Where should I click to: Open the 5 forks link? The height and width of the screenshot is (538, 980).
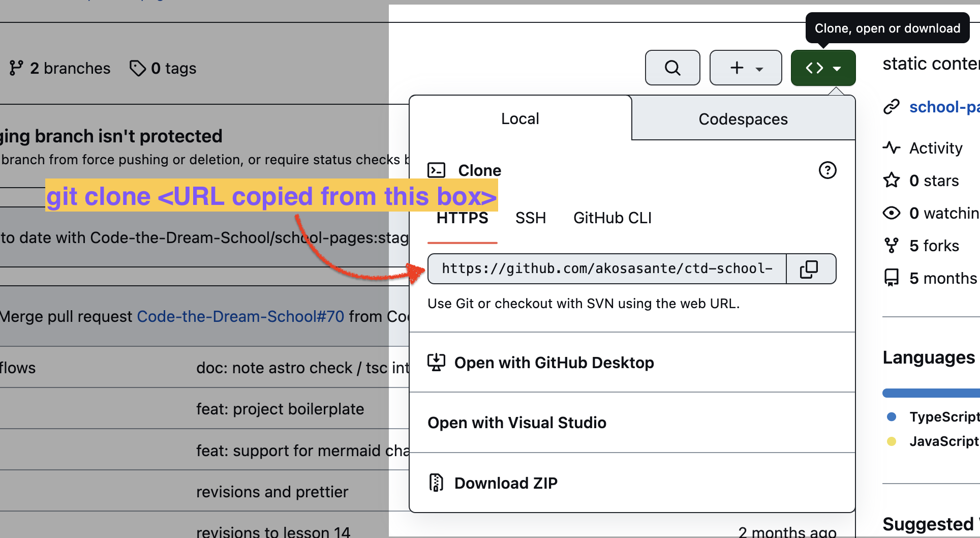pos(934,246)
